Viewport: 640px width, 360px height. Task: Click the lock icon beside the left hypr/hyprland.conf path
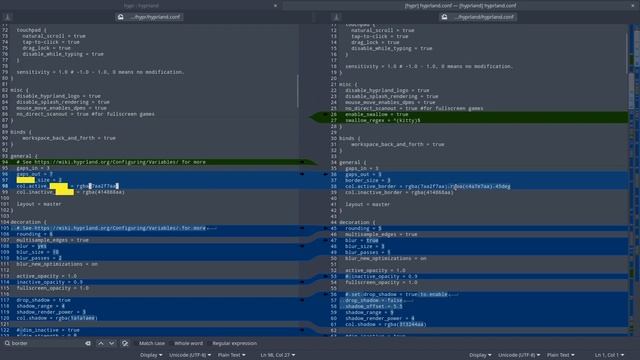[121, 17]
